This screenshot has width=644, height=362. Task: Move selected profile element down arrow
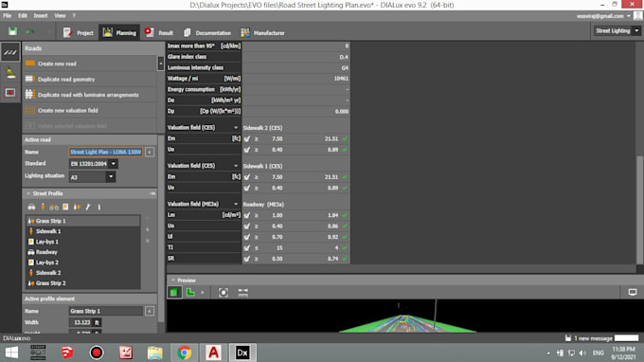point(148,229)
